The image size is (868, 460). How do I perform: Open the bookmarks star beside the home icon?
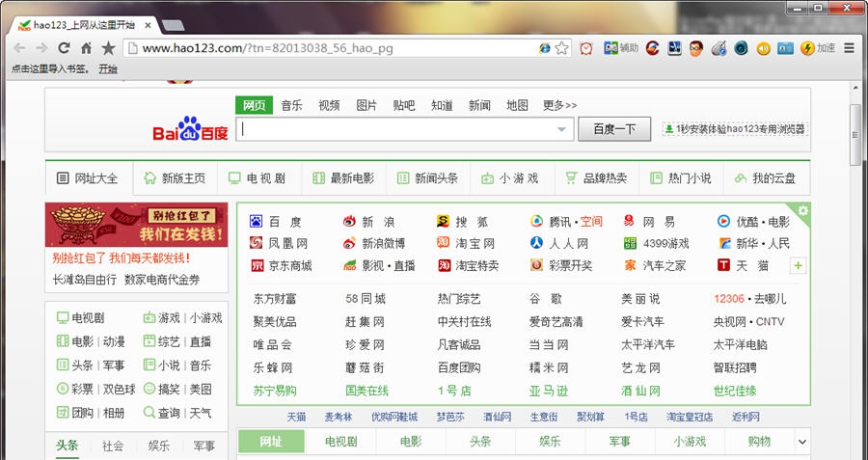(108, 48)
